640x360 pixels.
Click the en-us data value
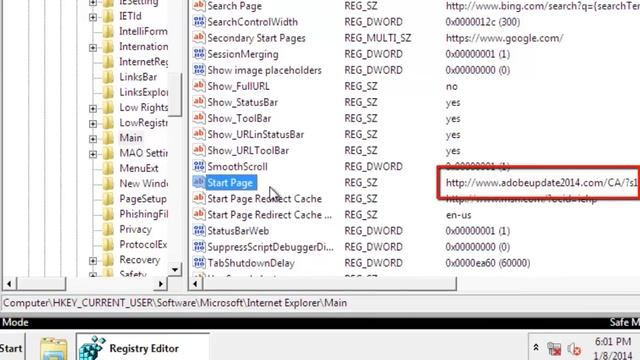(458, 215)
